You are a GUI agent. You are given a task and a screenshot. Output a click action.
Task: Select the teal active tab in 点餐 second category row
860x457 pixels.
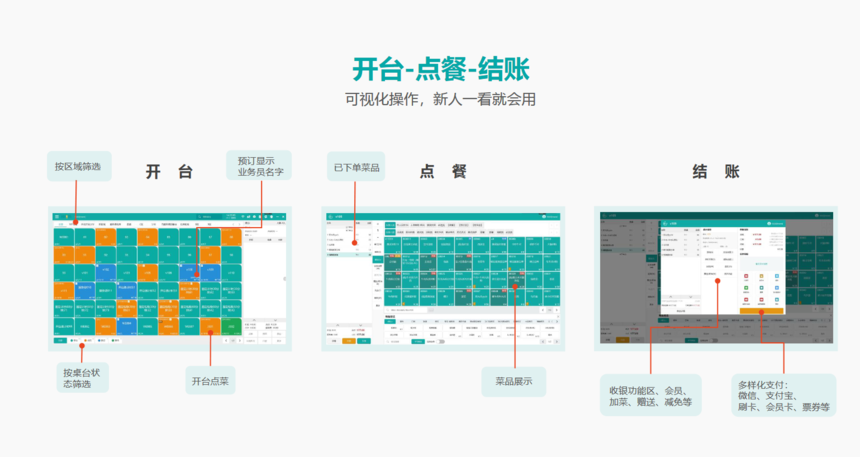pyautogui.click(x=391, y=232)
